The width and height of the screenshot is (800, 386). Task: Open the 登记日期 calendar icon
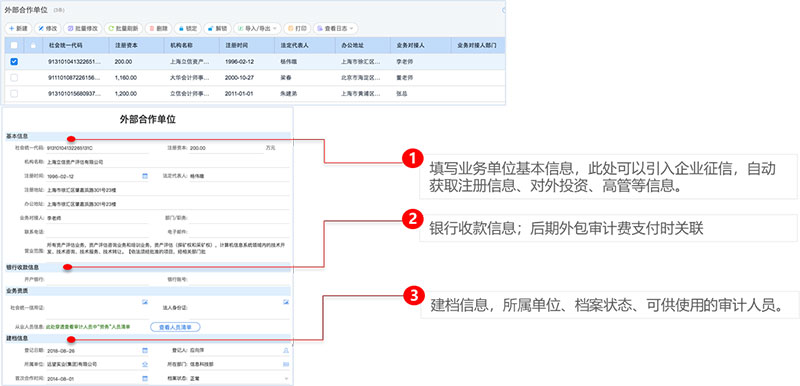pyautogui.click(x=144, y=350)
